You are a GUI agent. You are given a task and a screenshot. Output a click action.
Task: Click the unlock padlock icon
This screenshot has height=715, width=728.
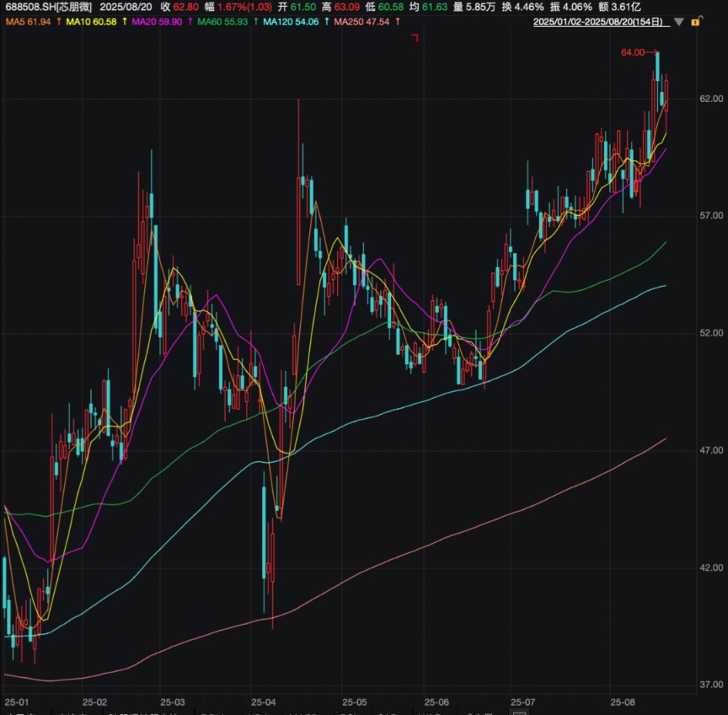[x=695, y=22]
